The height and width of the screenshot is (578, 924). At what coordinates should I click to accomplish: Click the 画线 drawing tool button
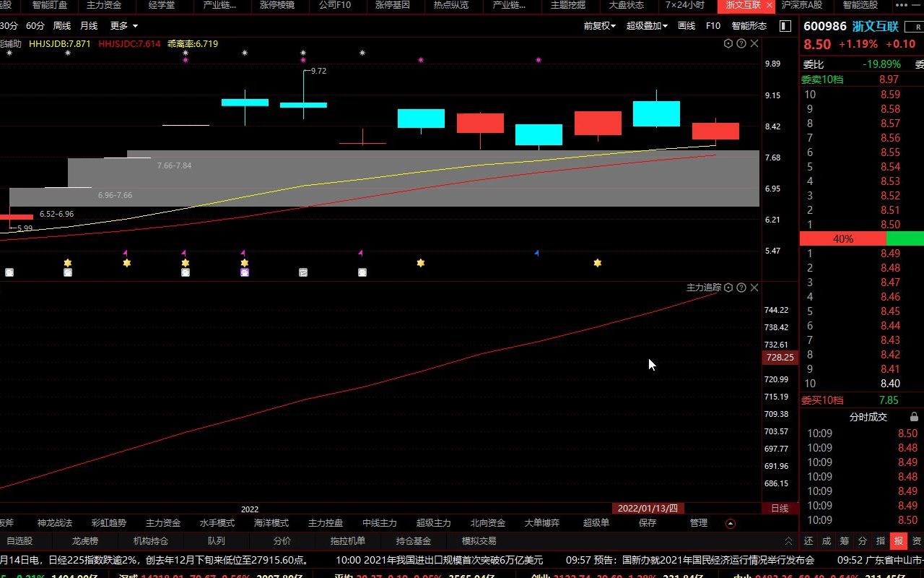tap(687, 26)
